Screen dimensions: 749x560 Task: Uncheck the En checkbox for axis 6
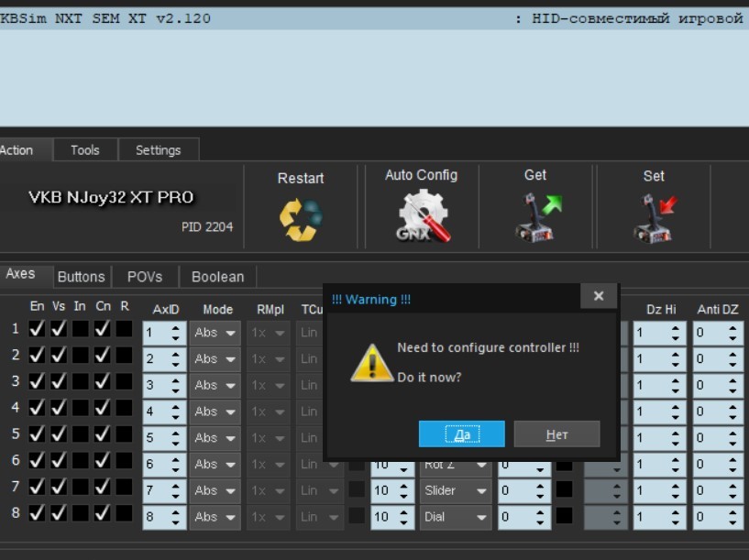[37, 460]
